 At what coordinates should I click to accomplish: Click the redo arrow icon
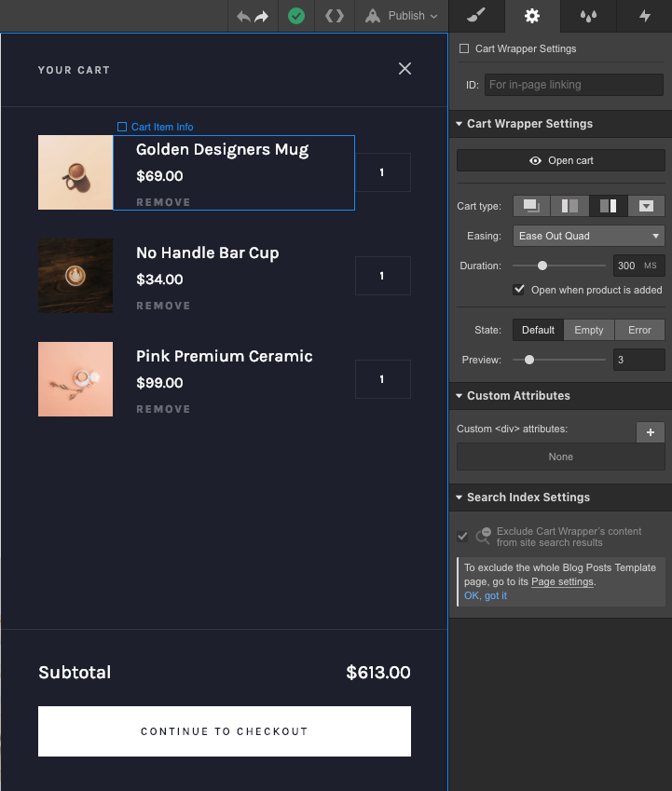point(262,17)
